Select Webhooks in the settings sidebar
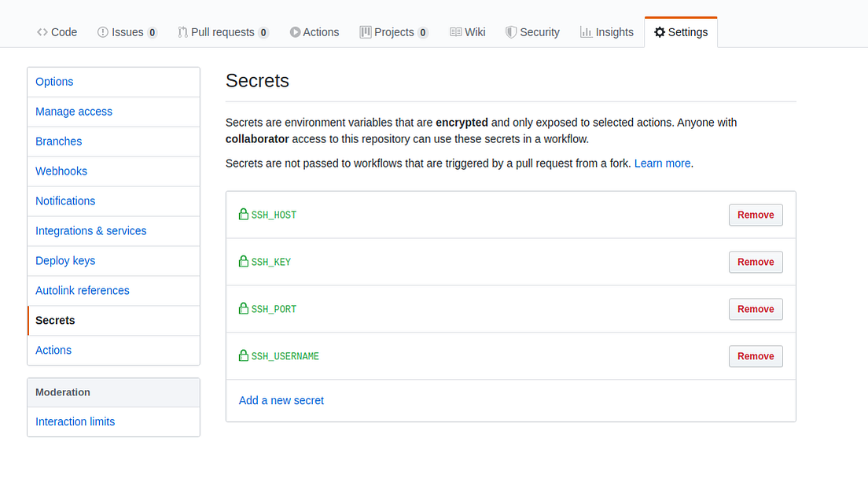The height and width of the screenshot is (478, 868). tap(61, 171)
